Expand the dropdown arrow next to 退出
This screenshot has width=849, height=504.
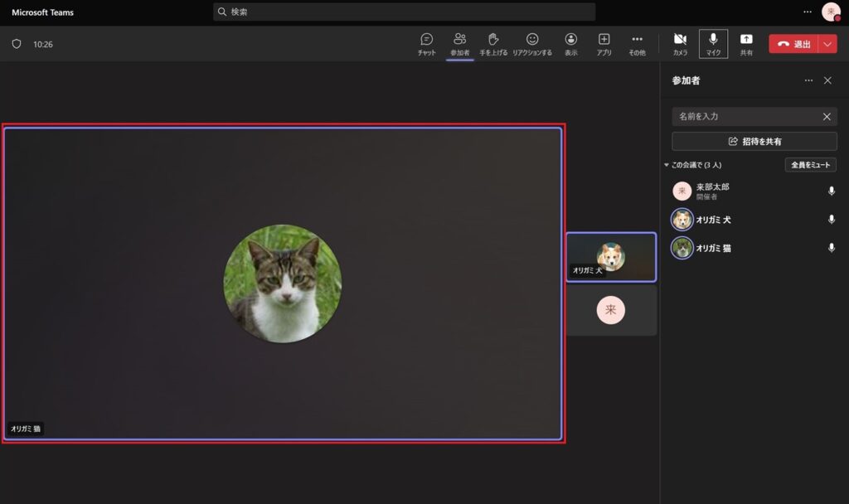(x=827, y=44)
